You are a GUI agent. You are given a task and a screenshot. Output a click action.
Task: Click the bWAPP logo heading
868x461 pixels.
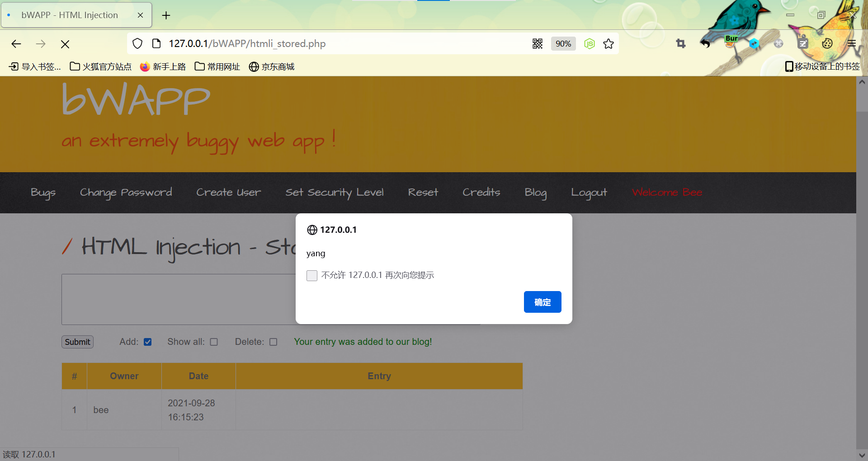(136, 99)
